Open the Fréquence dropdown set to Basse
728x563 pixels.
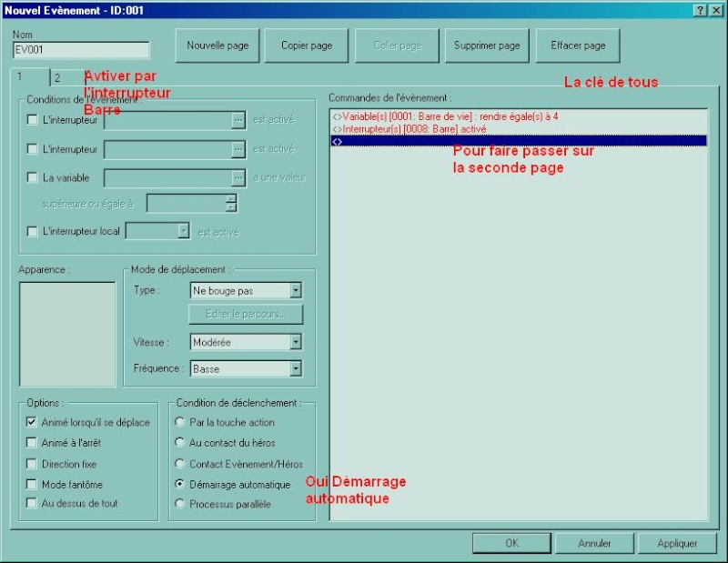coord(295,369)
